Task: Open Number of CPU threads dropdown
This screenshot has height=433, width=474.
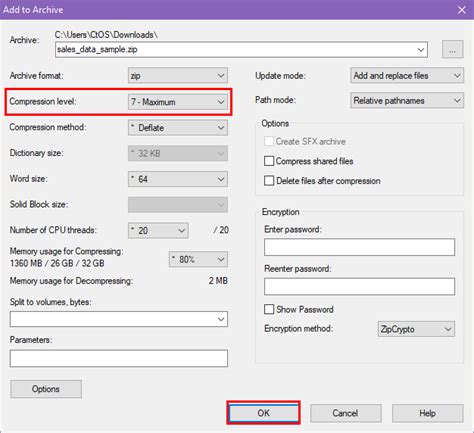Action: [x=158, y=230]
